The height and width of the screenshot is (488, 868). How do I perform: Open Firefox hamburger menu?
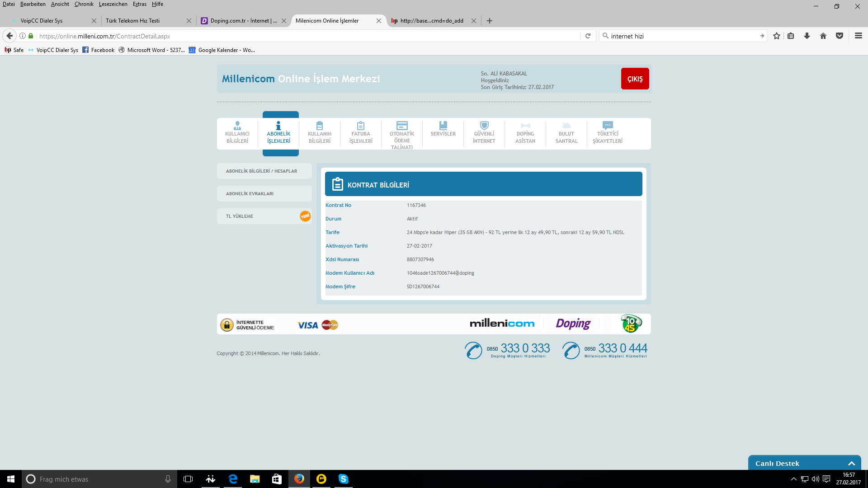pyautogui.click(x=859, y=36)
